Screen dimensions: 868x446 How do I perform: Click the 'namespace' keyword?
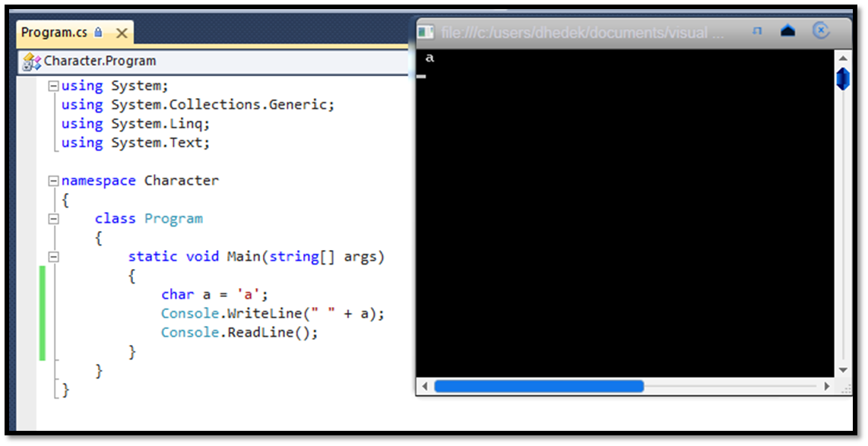click(x=98, y=181)
